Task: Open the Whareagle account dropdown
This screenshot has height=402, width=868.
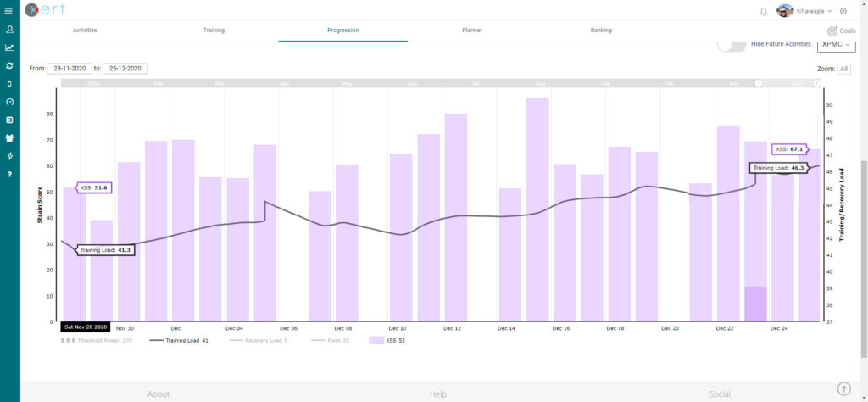Action: pyautogui.click(x=805, y=11)
